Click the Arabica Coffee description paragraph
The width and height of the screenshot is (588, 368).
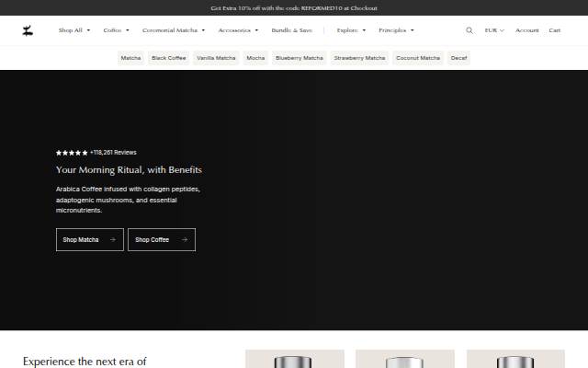pyautogui.click(x=128, y=200)
